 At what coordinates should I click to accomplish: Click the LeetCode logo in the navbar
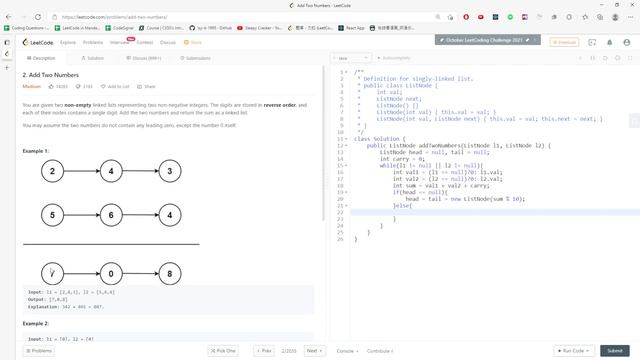(x=38, y=42)
